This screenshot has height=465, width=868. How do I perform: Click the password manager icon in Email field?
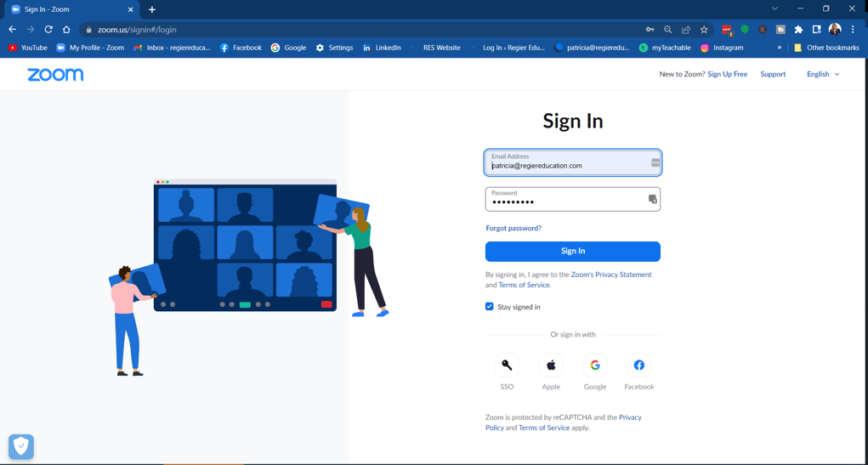click(x=655, y=162)
